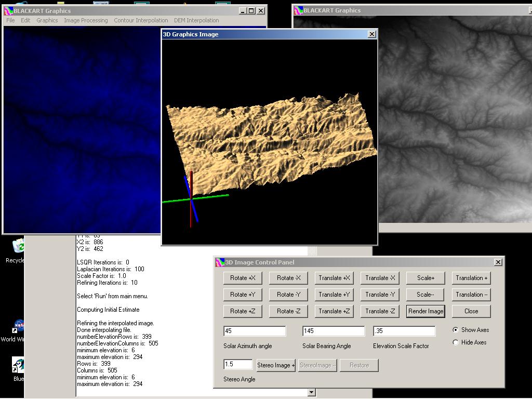This screenshot has width=532, height=399.
Task: Click the greyed-out StereoImage -- button
Action: tap(317, 365)
